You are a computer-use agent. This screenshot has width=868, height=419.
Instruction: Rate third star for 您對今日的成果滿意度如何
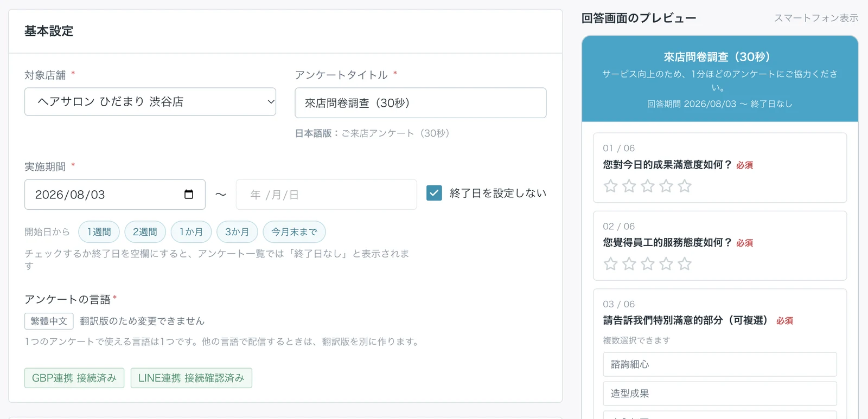coord(648,186)
